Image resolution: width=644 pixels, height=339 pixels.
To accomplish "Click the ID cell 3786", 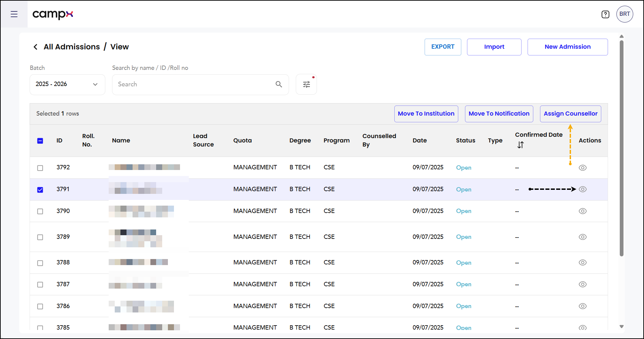I will (63, 306).
